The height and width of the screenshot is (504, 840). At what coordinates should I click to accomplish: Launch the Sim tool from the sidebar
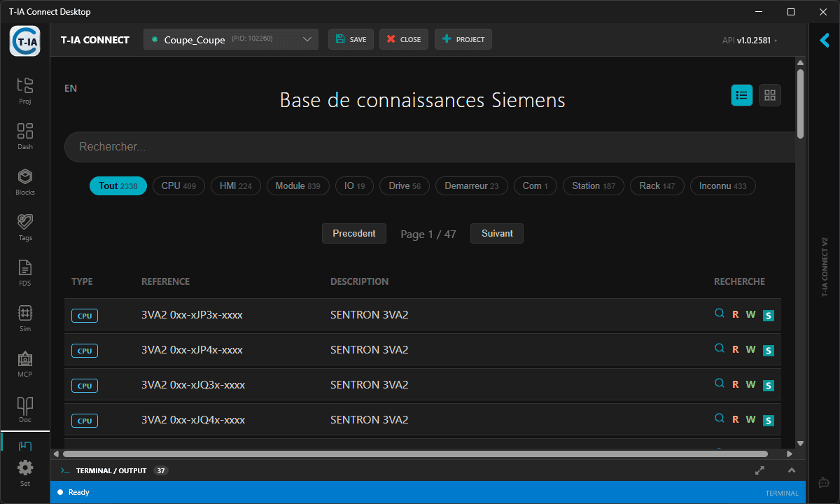coord(24,318)
